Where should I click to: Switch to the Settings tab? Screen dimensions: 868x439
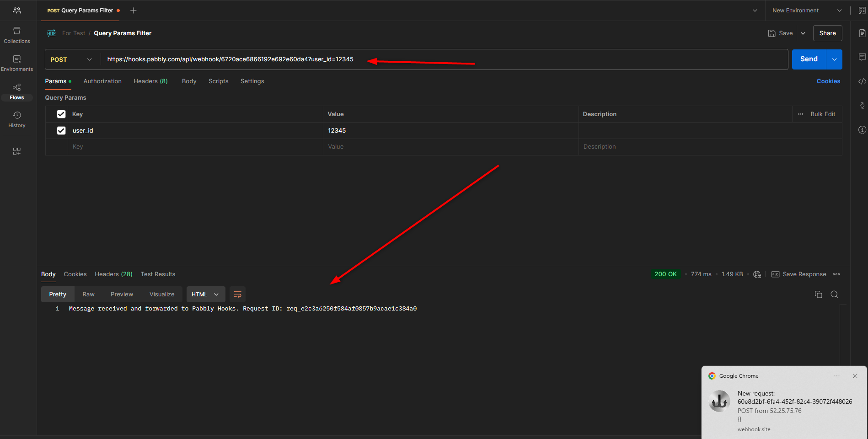252,81
